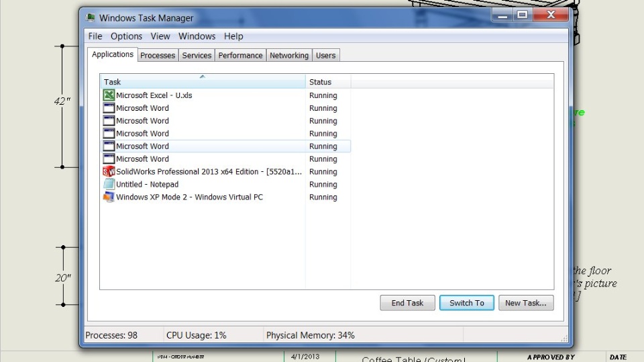Switch to the Processes tab
This screenshot has height=362, width=644.
coord(158,55)
